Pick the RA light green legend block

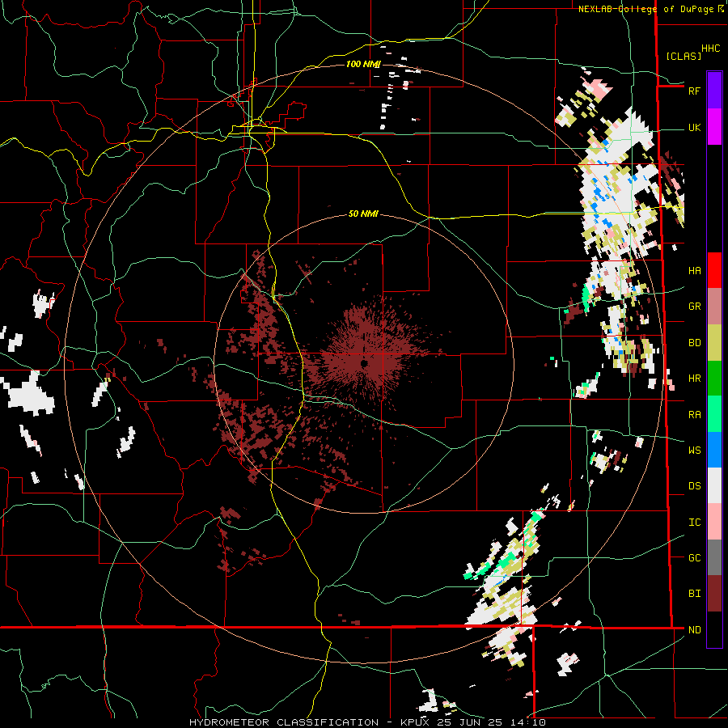coord(714,414)
